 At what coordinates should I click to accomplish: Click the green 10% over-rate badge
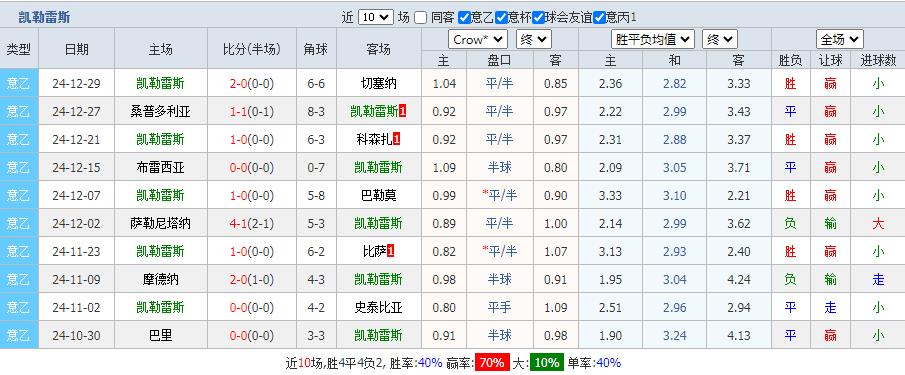click(x=546, y=363)
